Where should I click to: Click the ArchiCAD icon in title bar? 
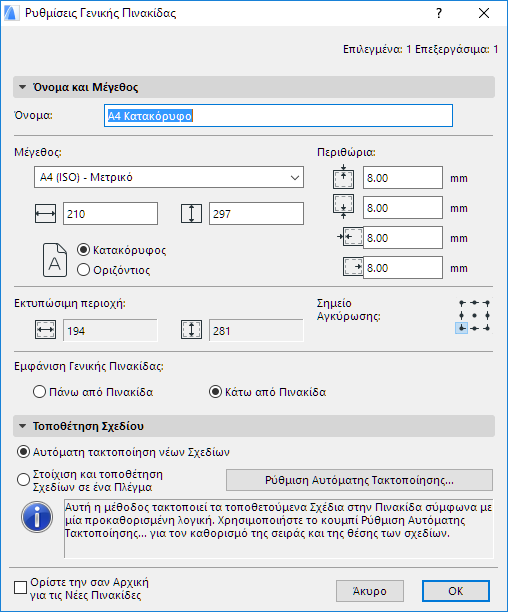coord(11,13)
